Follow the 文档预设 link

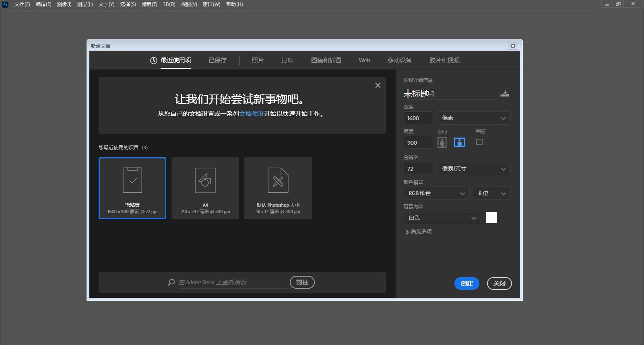tap(252, 114)
